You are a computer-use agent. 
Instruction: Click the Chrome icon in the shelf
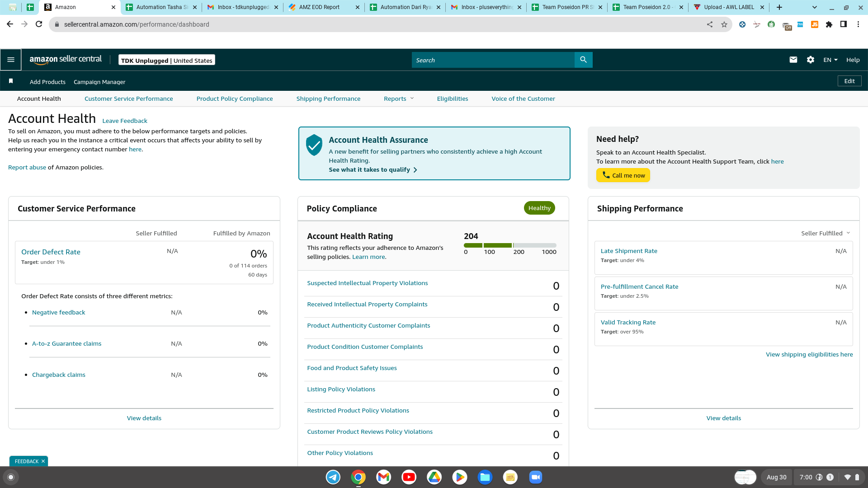pyautogui.click(x=359, y=477)
